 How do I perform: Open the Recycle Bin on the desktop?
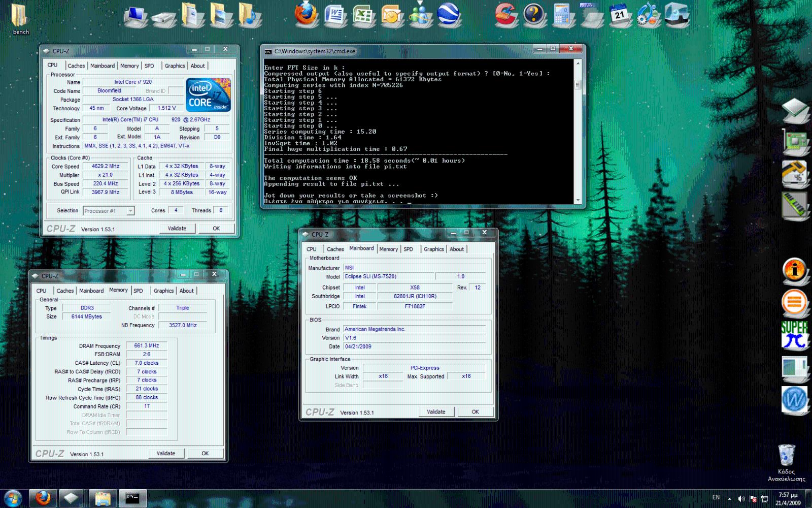786,462
